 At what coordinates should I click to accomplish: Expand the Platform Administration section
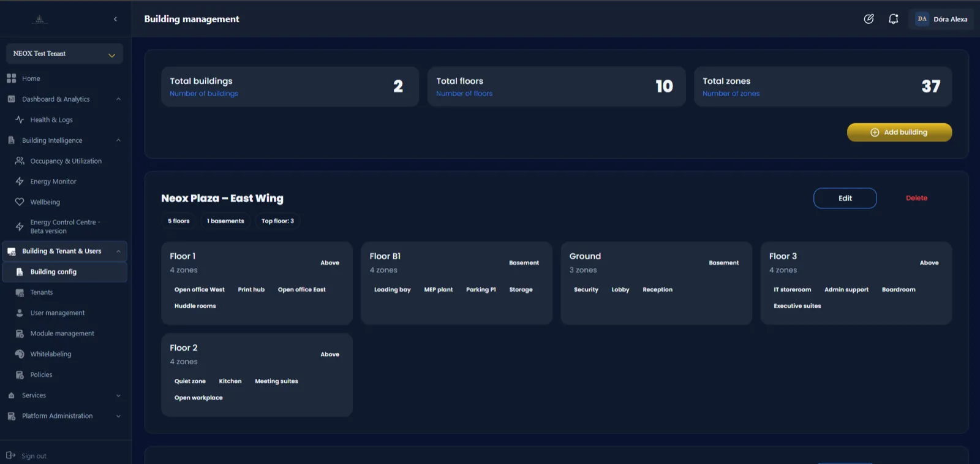[118, 416]
